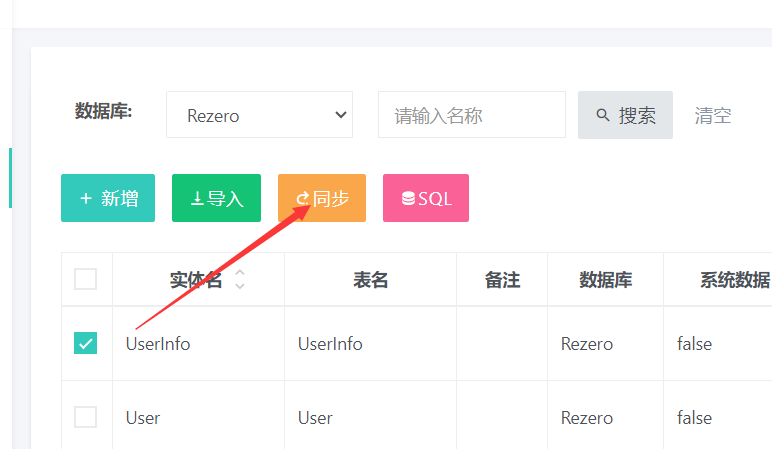
Task: Click the 导入 import button
Action: coord(216,198)
